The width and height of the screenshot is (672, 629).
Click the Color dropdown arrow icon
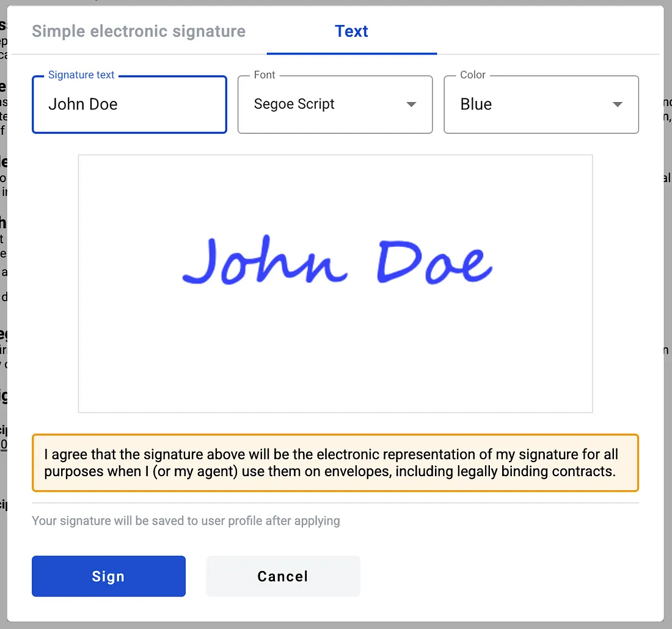(x=618, y=105)
